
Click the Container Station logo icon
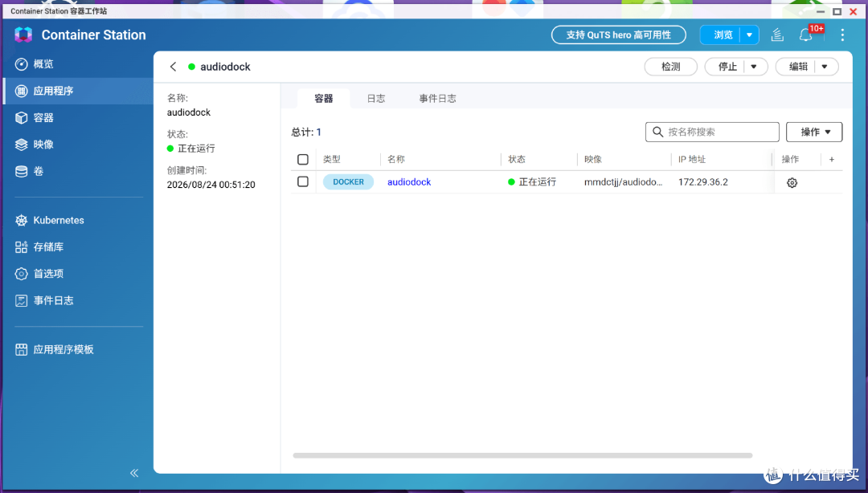23,35
